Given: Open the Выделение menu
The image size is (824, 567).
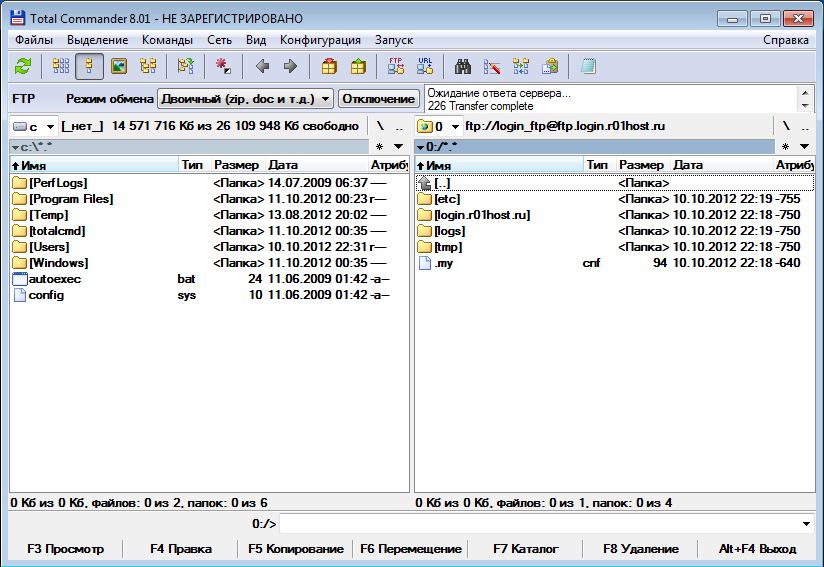Looking at the screenshot, I should click(97, 40).
